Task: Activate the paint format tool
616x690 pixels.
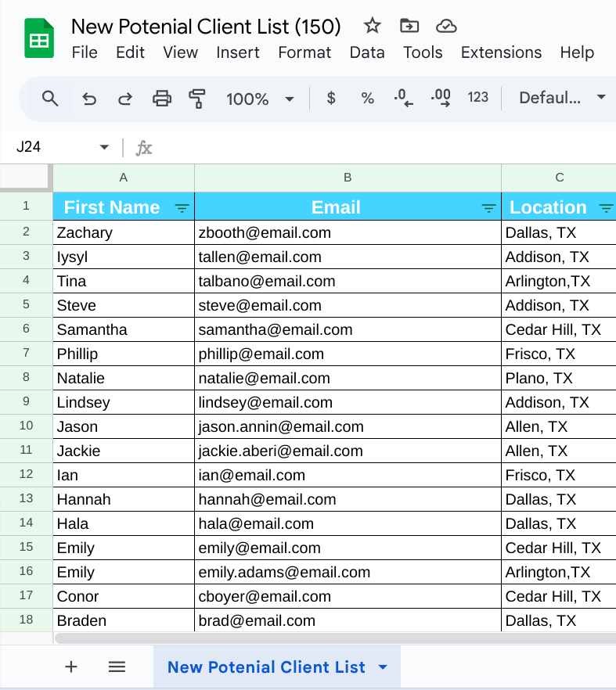Action: click(197, 99)
